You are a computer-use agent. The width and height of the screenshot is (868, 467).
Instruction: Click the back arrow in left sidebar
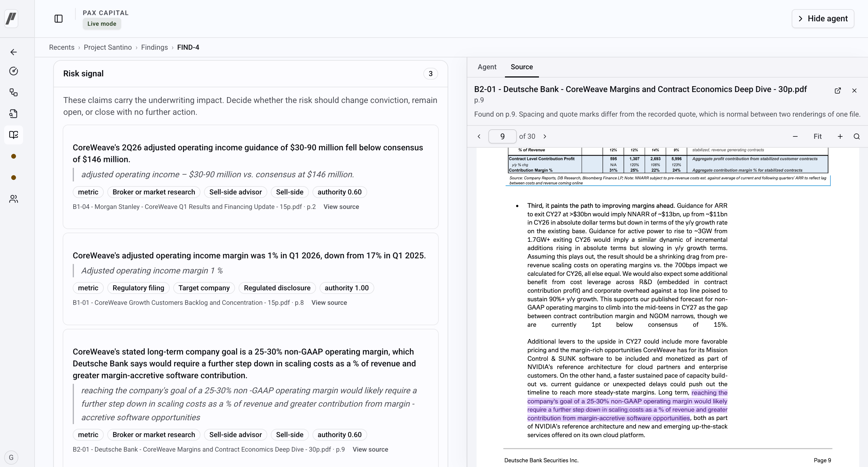14,52
